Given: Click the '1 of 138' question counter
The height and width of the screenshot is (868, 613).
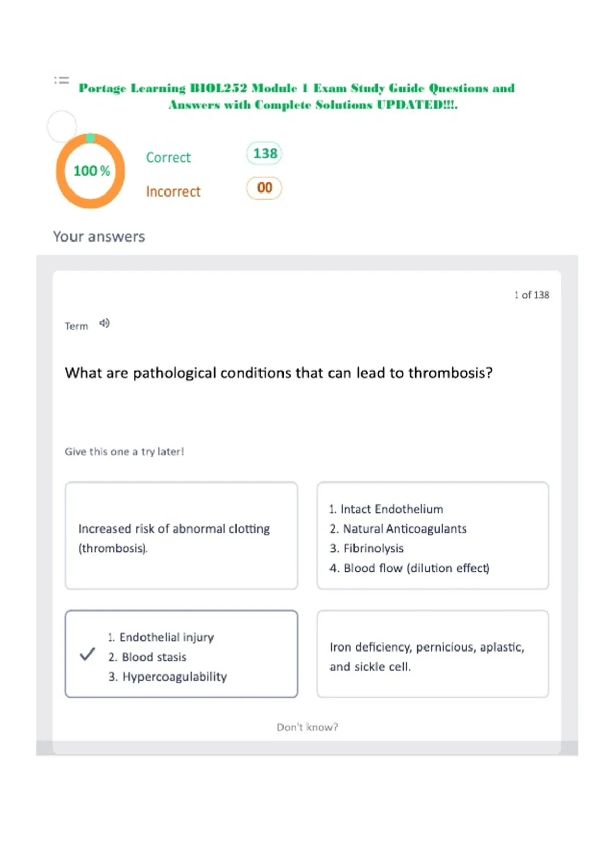Looking at the screenshot, I should click(532, 295).
